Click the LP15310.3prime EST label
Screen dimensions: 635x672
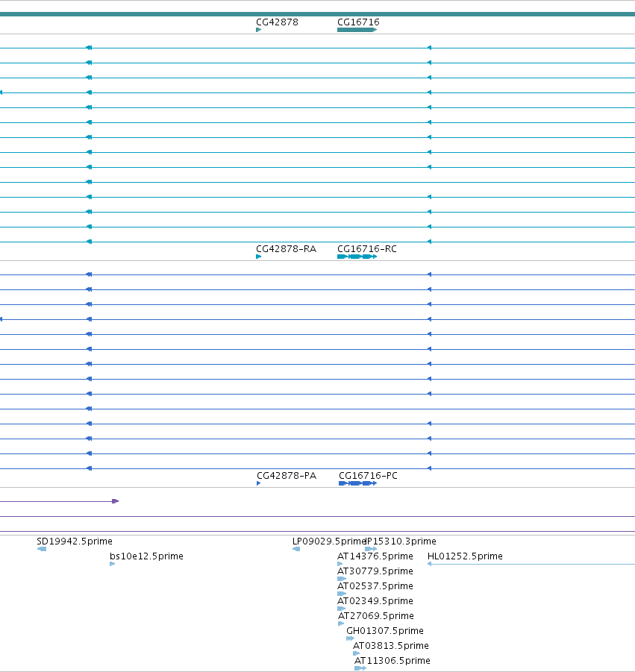[x=401, y=541]
